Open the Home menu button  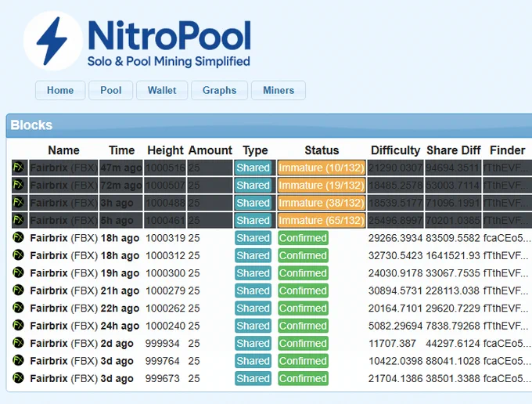pos(60,90)
